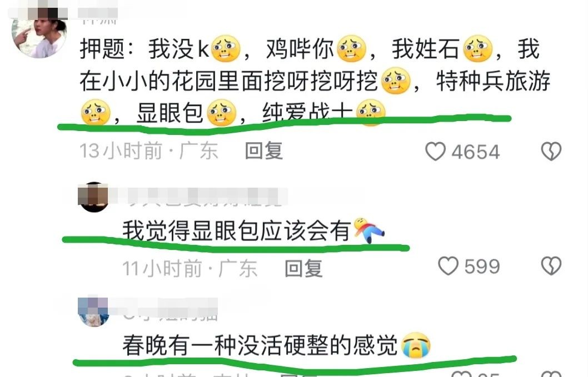
Task: Tap the 4654 like count
Action: 476,152
